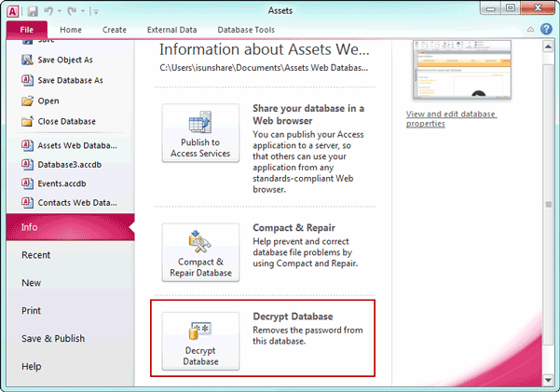This screenshot has width=560, height=392.
Task: Click icon beside Events.accdb
Action: pos(28,183)
